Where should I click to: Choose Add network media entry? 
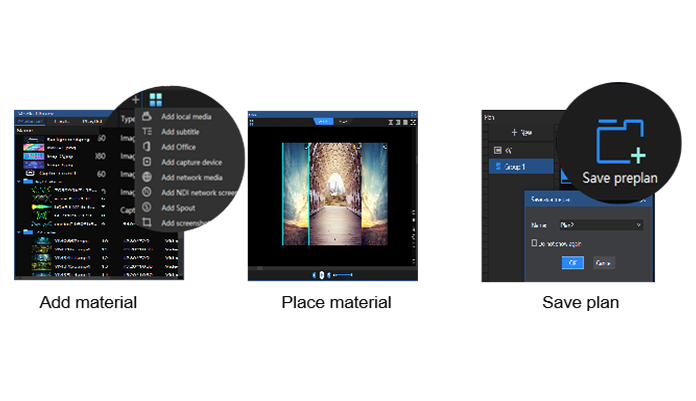click(192, 178)
